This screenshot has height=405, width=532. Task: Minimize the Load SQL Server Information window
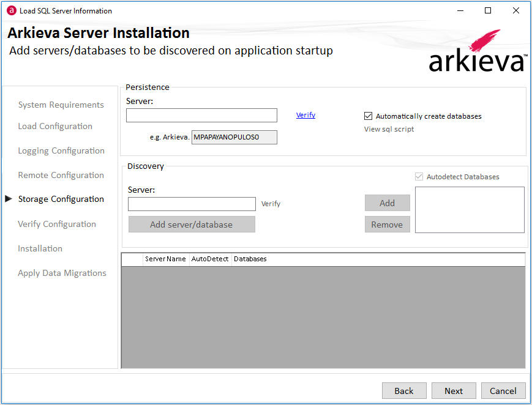[460, 10]
